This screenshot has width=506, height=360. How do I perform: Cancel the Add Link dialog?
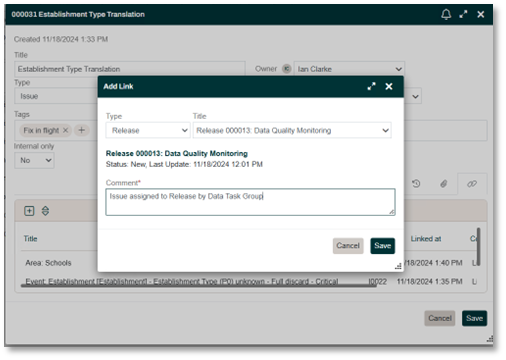348,246
